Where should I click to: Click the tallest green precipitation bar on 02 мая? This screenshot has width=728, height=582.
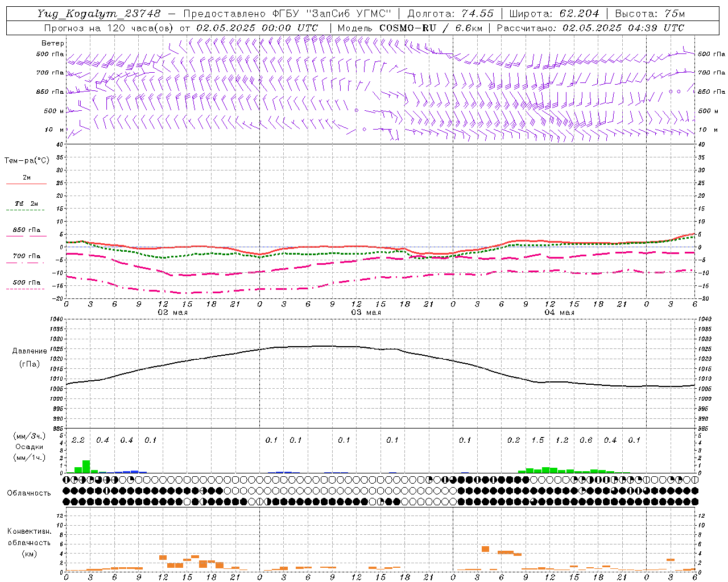click(x=86, y=467)
